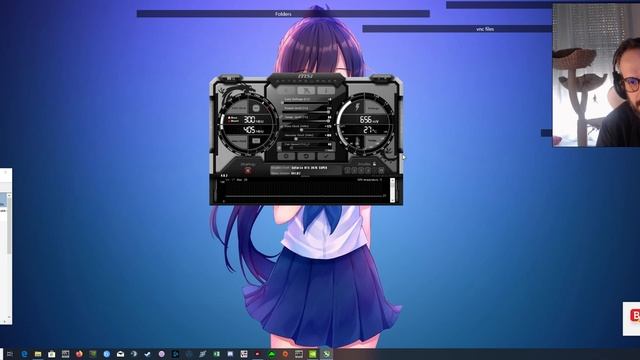The image size is (640, 360).
Task: Save profile using the save icon
Action: coord(381,171)
